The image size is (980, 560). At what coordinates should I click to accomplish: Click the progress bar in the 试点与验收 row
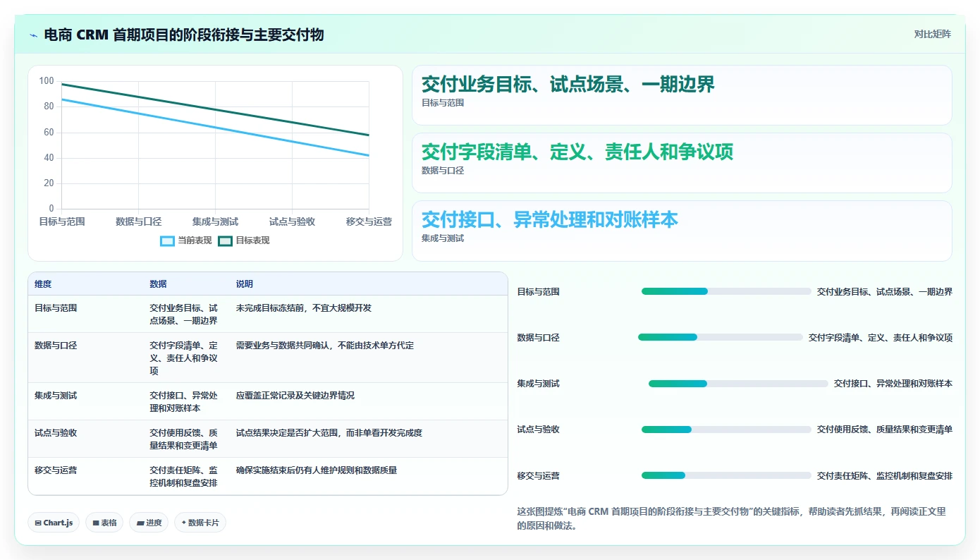pos(726,430)
